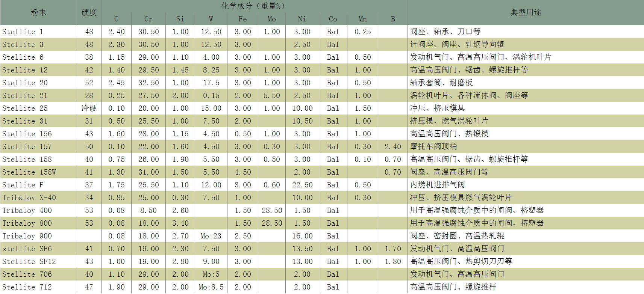644x294 pixels.
Task: Click the Stellite 25 row name
Action: 25,109
